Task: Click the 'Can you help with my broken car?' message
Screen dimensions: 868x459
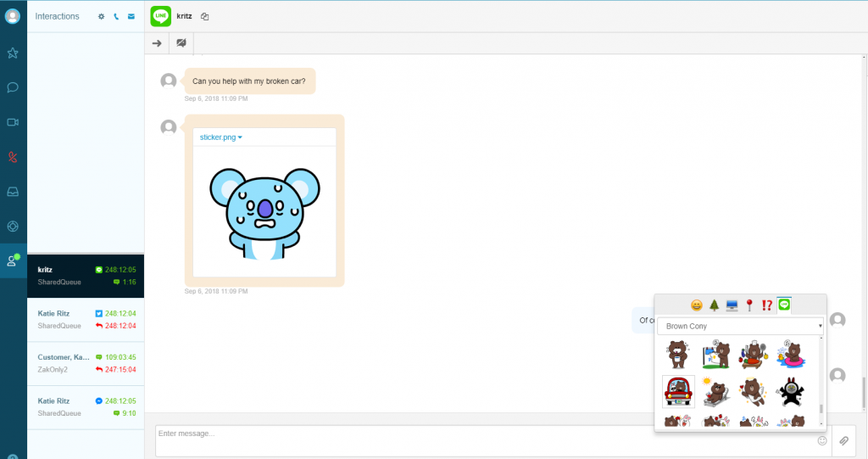Action: tap(249, 81)
